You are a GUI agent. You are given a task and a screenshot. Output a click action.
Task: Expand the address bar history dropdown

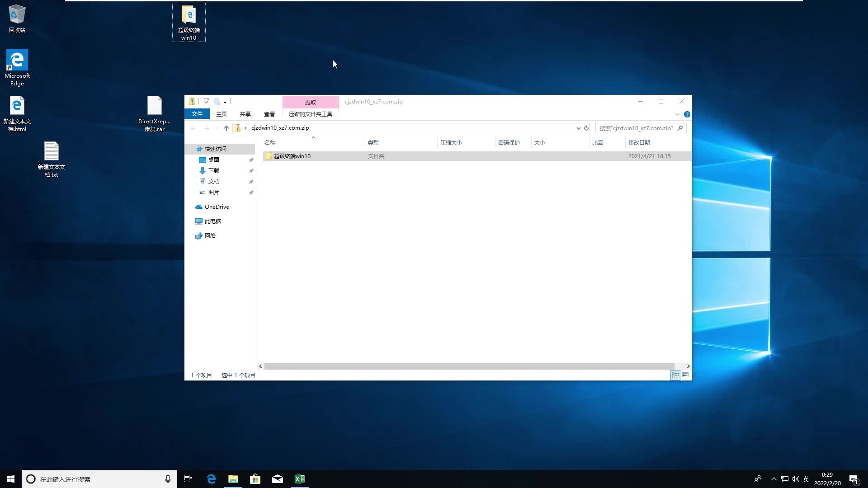click(578, 128)
